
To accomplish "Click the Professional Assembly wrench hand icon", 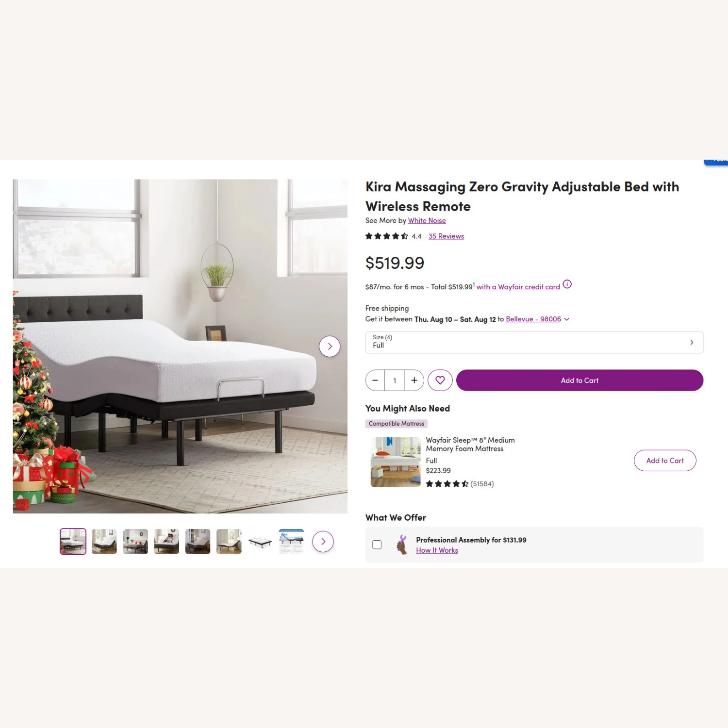I will pyautogui.click(x=401, y=545).
